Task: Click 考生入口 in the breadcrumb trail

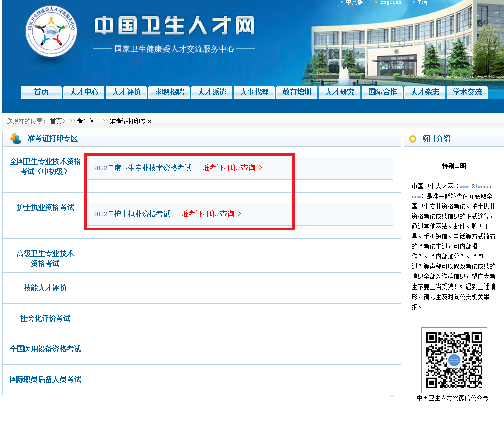Action: coord(88,121)
